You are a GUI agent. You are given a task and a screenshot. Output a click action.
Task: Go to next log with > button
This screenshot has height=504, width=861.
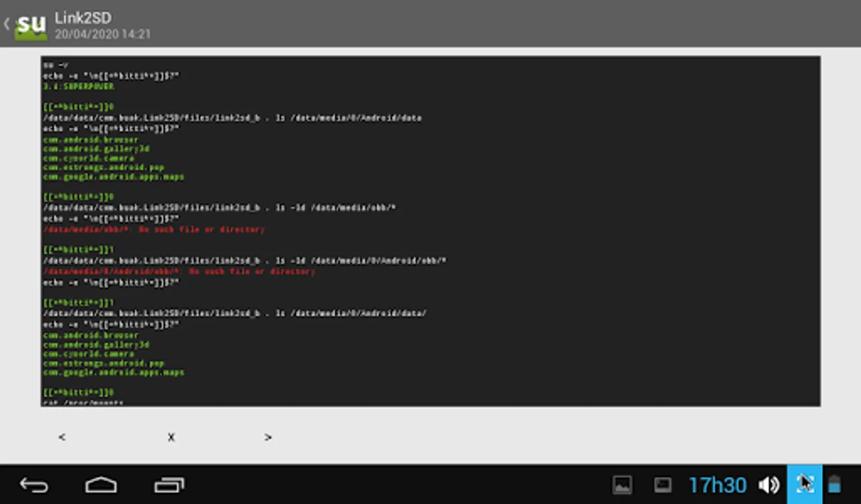click(x=268, y=437)
